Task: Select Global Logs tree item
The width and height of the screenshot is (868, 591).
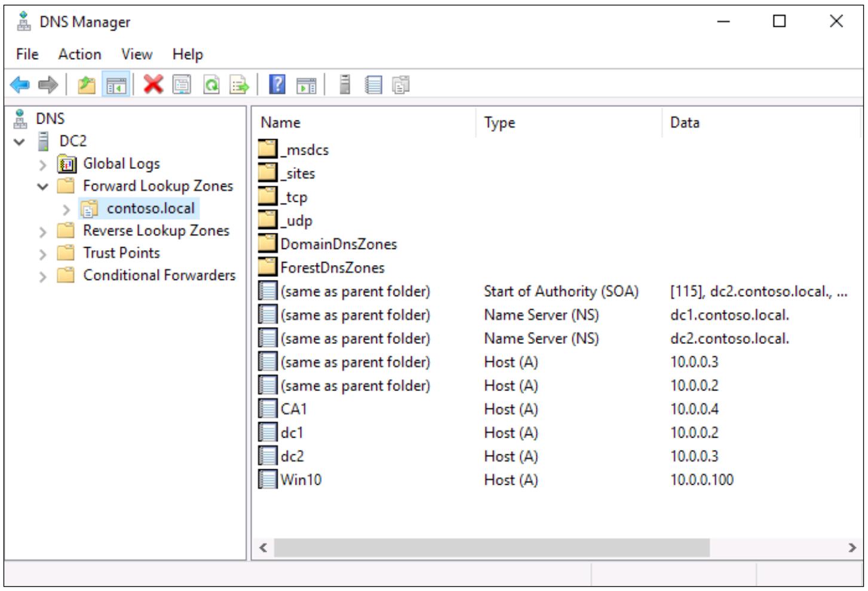Action: point(121,164)
